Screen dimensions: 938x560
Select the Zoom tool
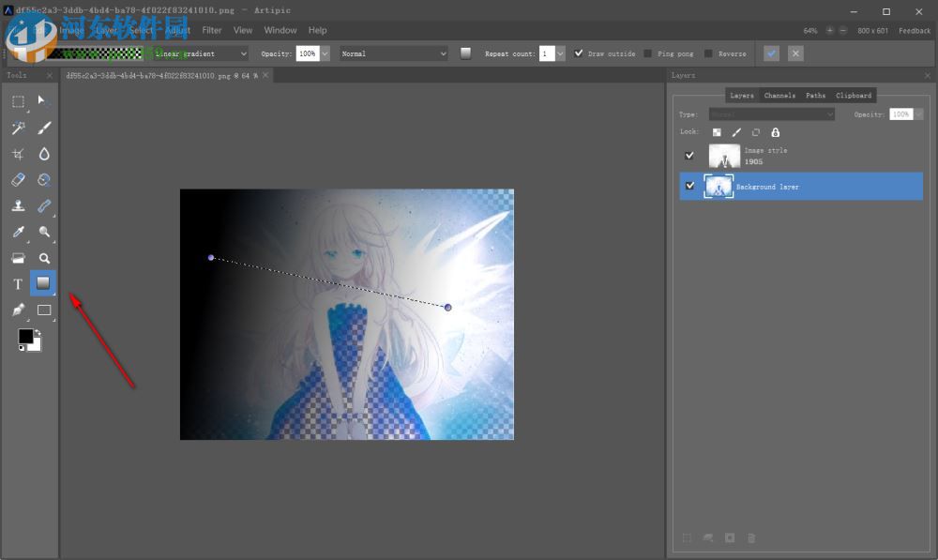[43, 258]
